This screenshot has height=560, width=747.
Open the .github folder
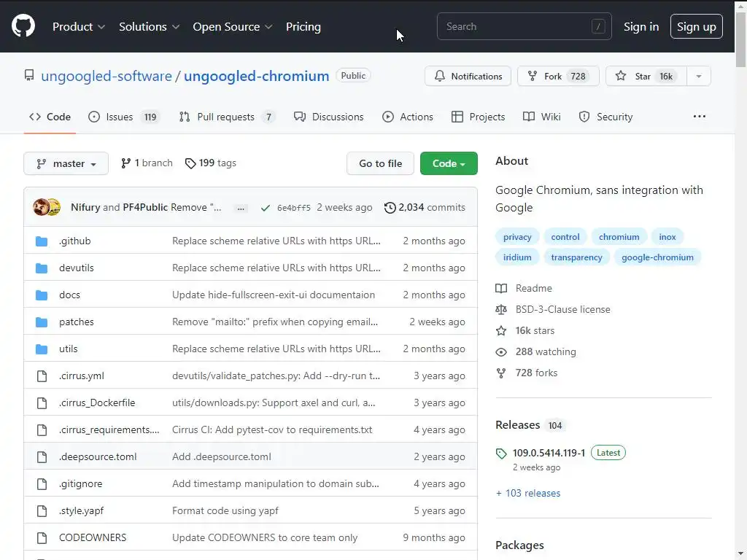[x=75, y=241]
